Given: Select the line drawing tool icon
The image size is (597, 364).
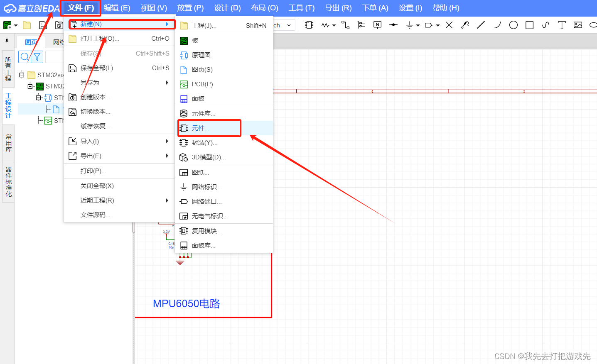Looking at the screenshot, I should pos(481,25).
